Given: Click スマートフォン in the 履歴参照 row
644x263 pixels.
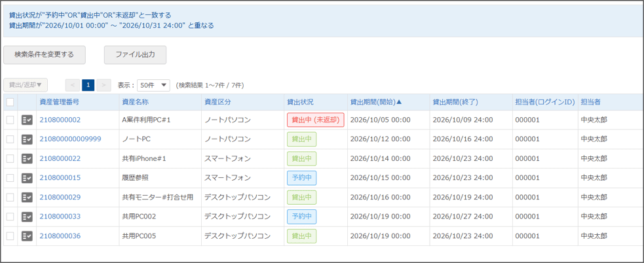Looking at the screenshot, I should 227,178.
